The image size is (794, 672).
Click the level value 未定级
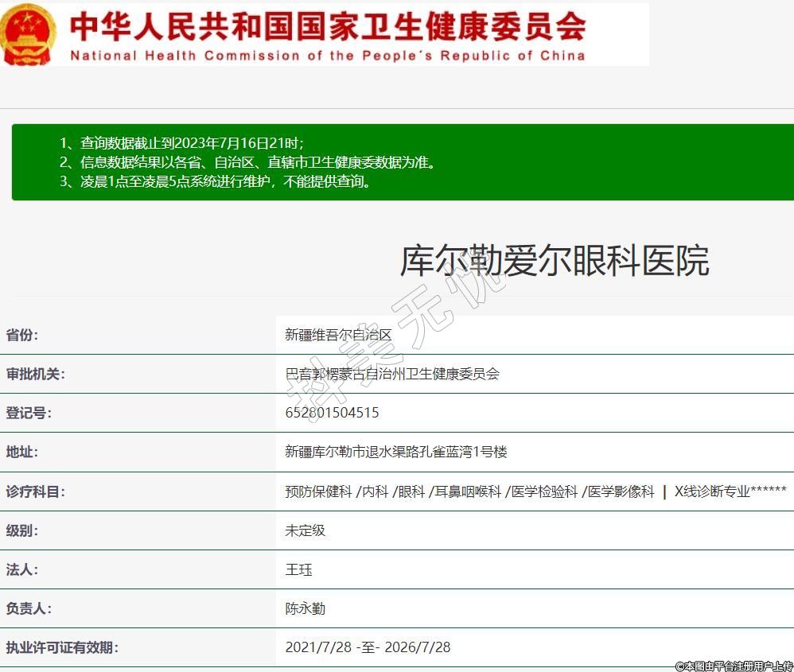pyautogui.click(x=306, y=530)
